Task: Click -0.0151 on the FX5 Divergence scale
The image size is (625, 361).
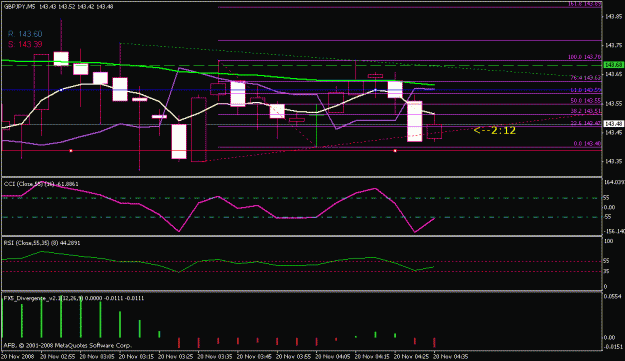Action: coord(612,347)
